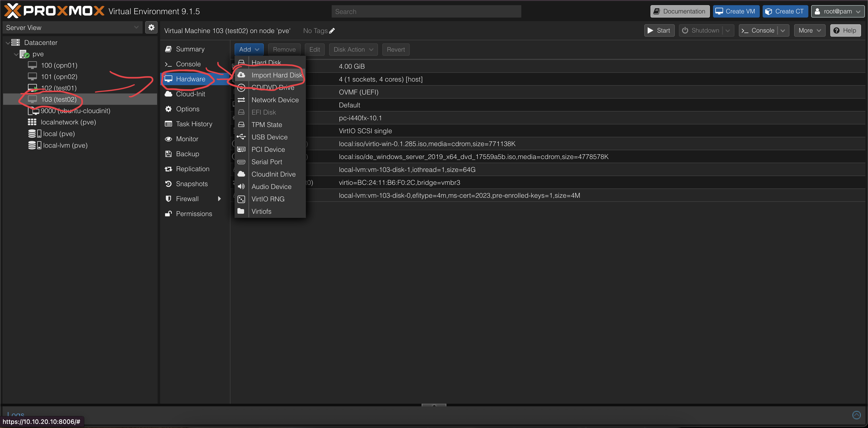Click the Network Device arrows icon

tap(241, 100)
